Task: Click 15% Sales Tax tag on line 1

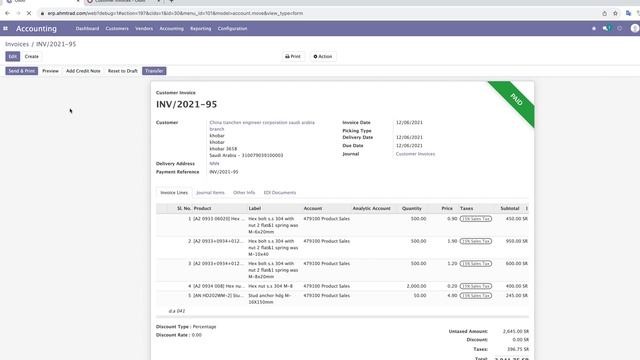Action: (x=476, y=219)
